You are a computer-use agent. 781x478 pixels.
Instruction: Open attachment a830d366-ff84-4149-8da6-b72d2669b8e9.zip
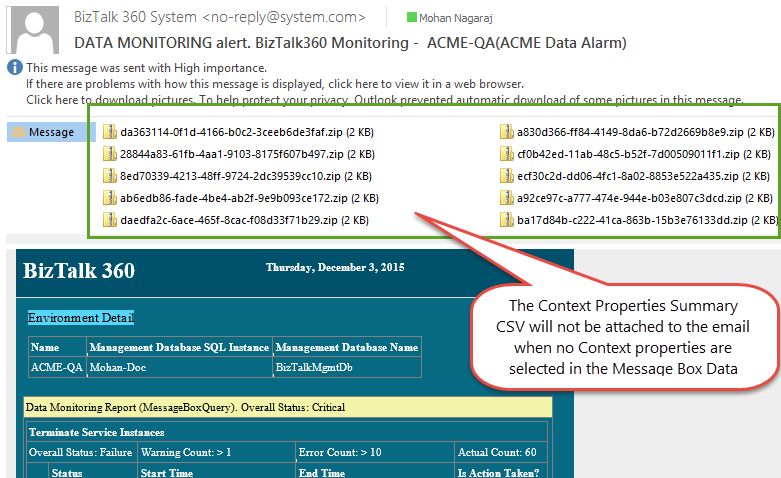click(646, 132)
